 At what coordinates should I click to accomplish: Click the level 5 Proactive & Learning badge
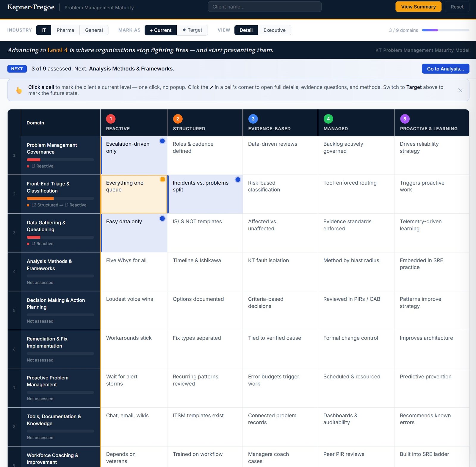[x=405, y=119]
